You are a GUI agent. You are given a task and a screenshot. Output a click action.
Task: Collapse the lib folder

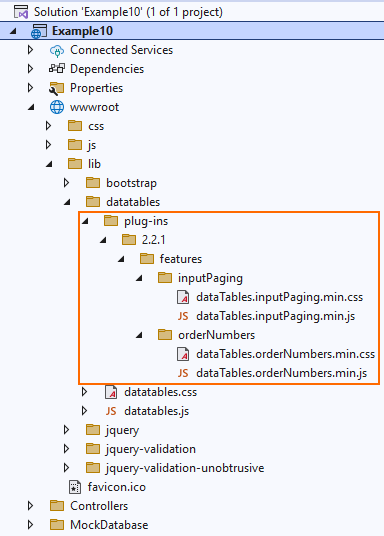click(x=50, y=164)
